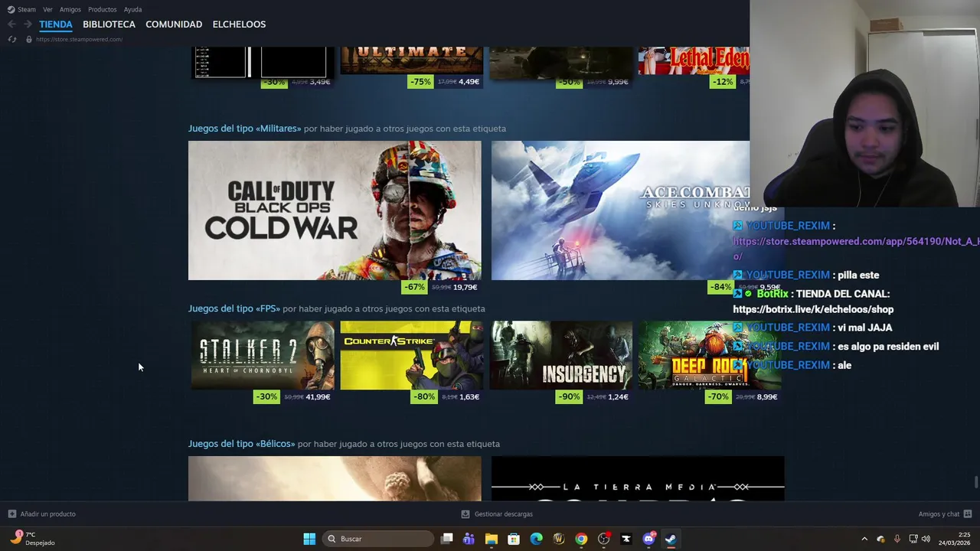The height and width of the screenshot is (551, 980).
Task: Click the YOUTUBE_REXIM name beside 'pilla este'
Action: coord(788,275)
